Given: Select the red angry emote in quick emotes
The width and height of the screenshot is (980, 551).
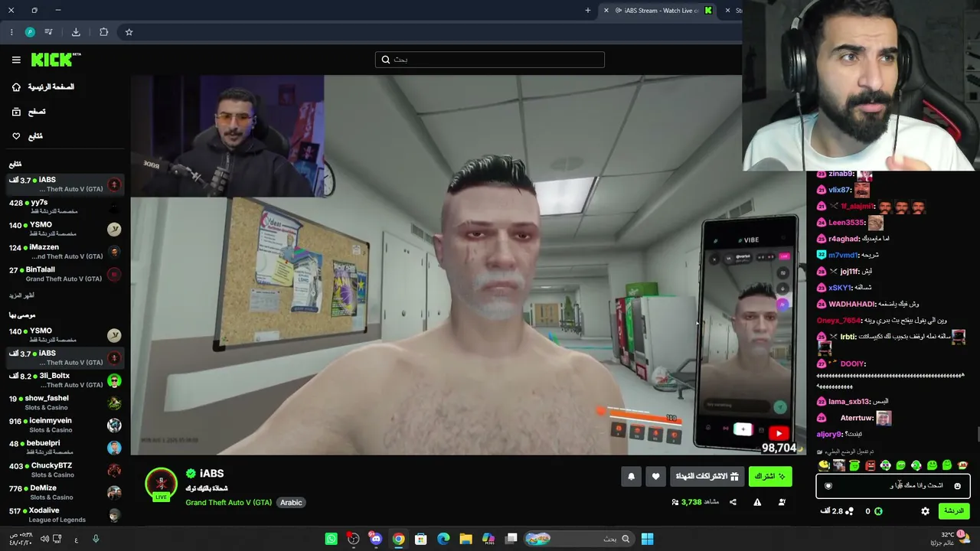Looking at the screenshot, I should [x=870, y=465].
